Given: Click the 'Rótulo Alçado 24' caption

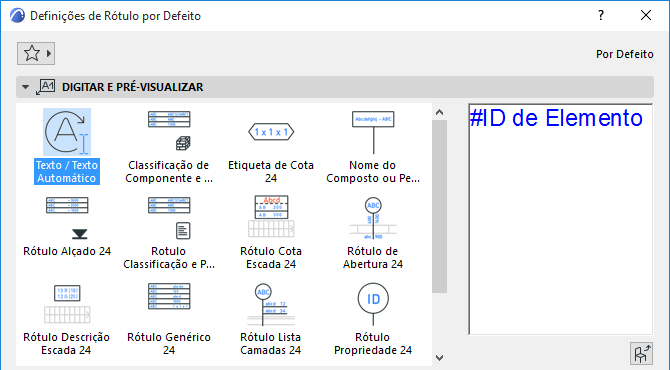Looking at the screenshot, I should tap(67, 251).
